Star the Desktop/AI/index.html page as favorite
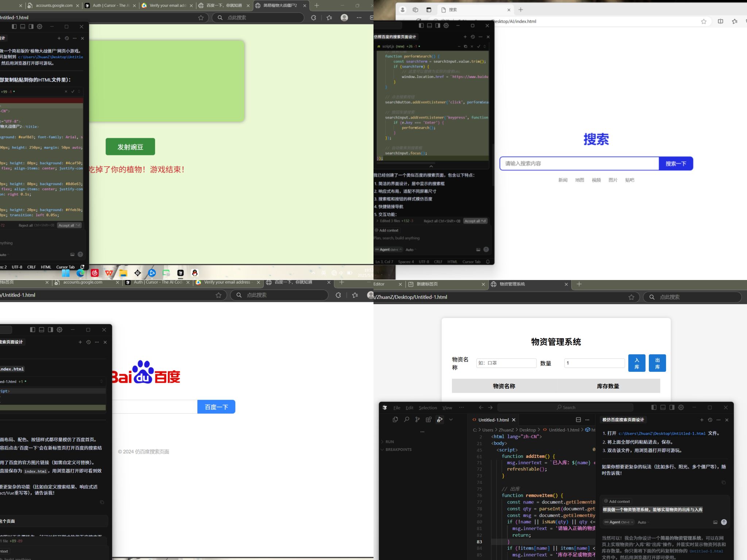This screenshot has height=560, width=747. point(704,22)
